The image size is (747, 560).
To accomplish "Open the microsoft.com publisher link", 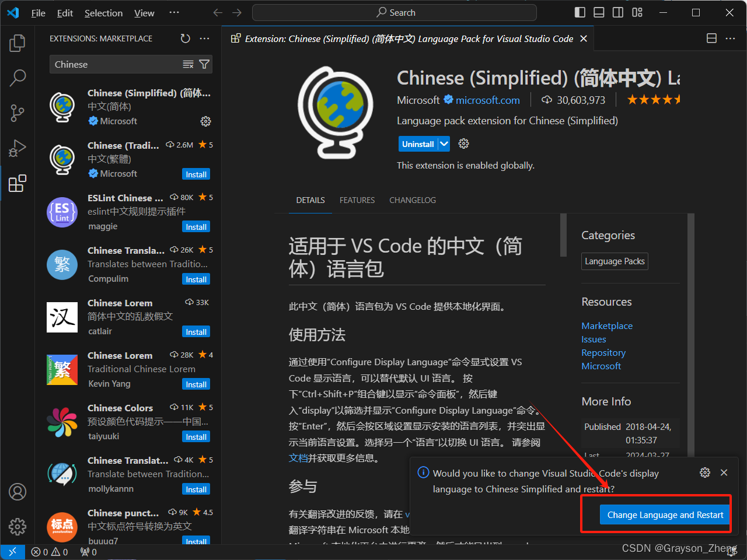I will 487,100.
